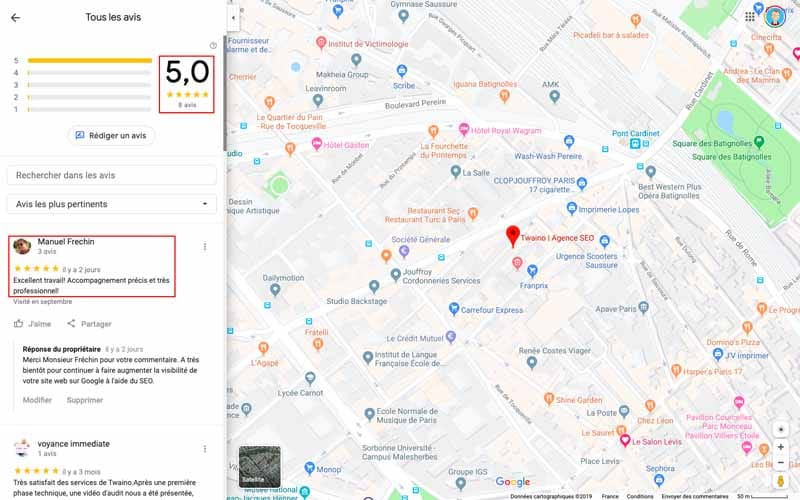Image resolution: width=800 pixels, height=500 pixels.
Task: Click the Renée Costes Viager marker
Action: point(532,363)
